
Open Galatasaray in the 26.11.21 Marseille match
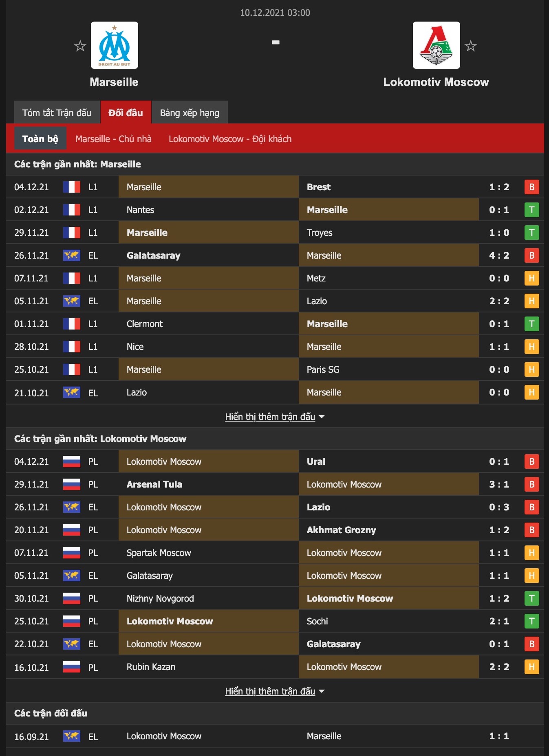[x=154, y=255]
